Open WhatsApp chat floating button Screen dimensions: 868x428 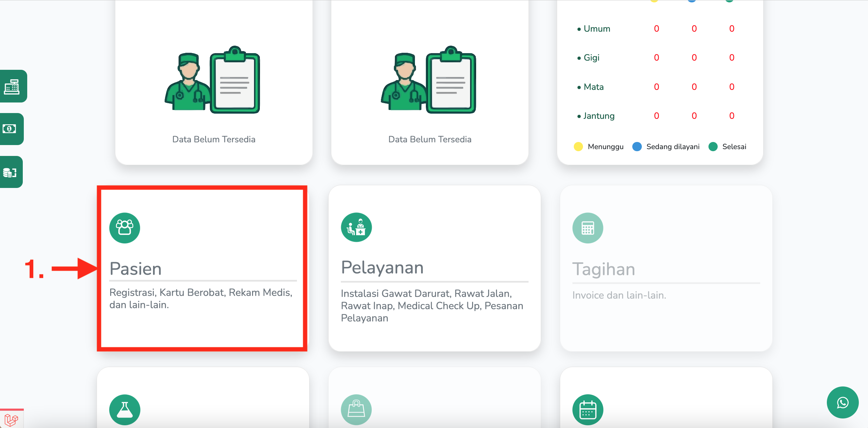842,402
